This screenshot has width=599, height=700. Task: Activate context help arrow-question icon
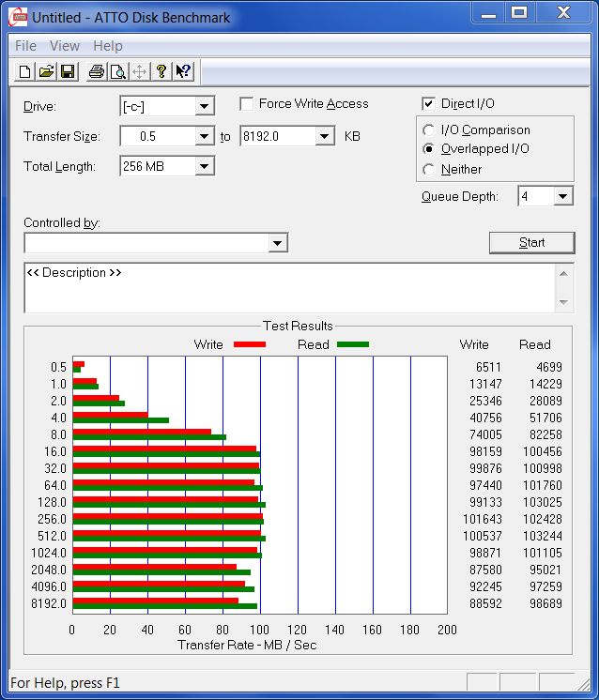point(183,71)
